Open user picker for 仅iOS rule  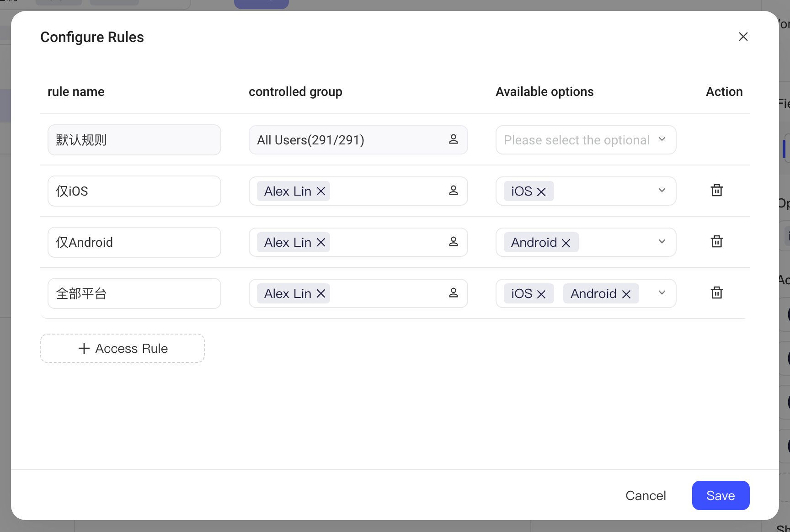454,191
